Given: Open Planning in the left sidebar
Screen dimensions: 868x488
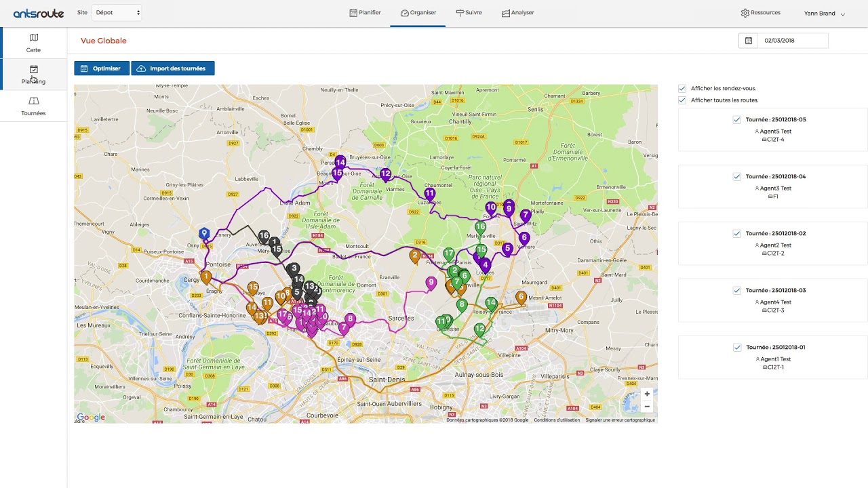Looking at the screenshot, I should [33, 75].
